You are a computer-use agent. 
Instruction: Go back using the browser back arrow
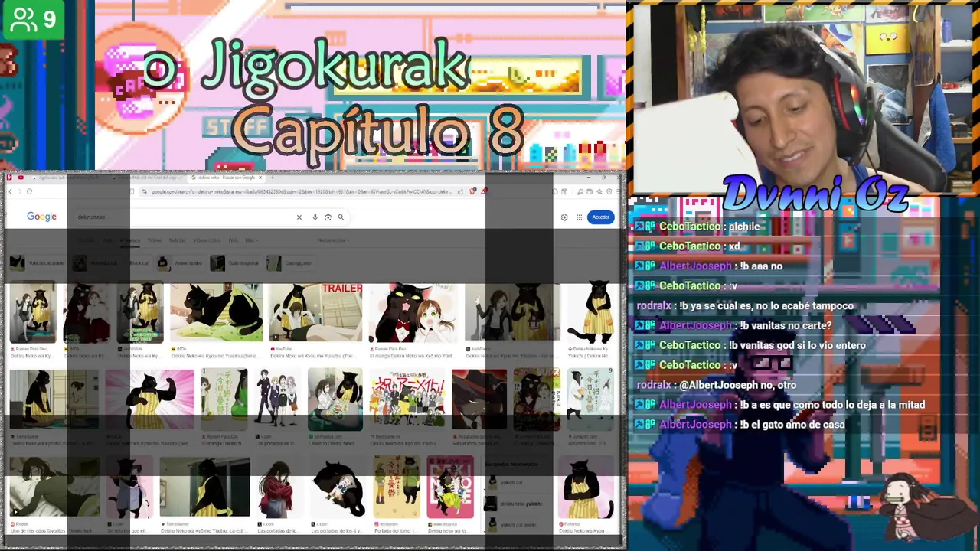[x=10, y=191]
